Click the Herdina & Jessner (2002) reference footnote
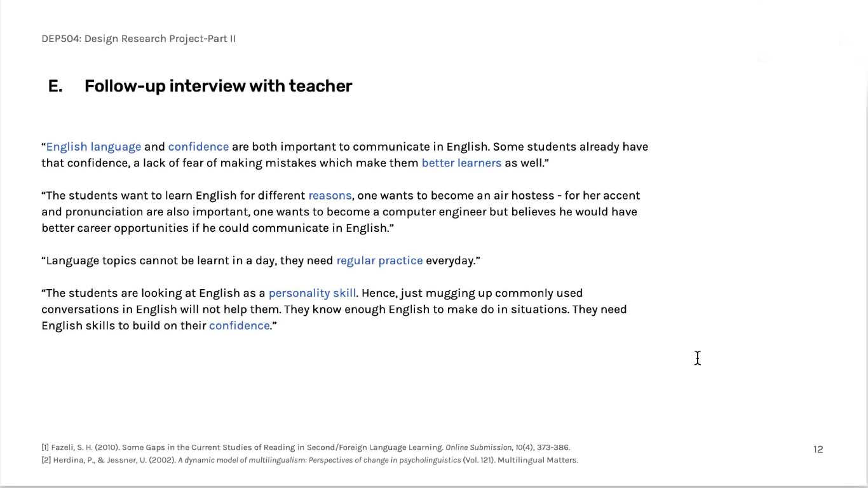The width and height of the screenshot is (868, 488). [x=309, y=460]
